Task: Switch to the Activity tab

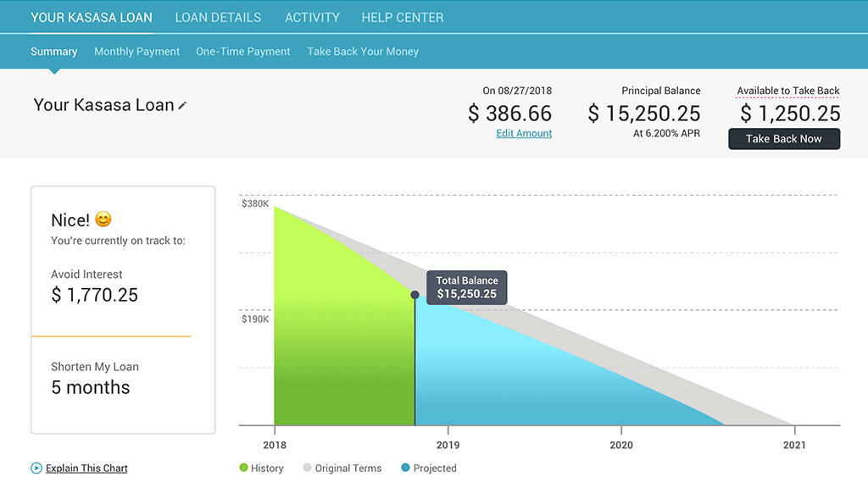Action: (x=312, y=17)
